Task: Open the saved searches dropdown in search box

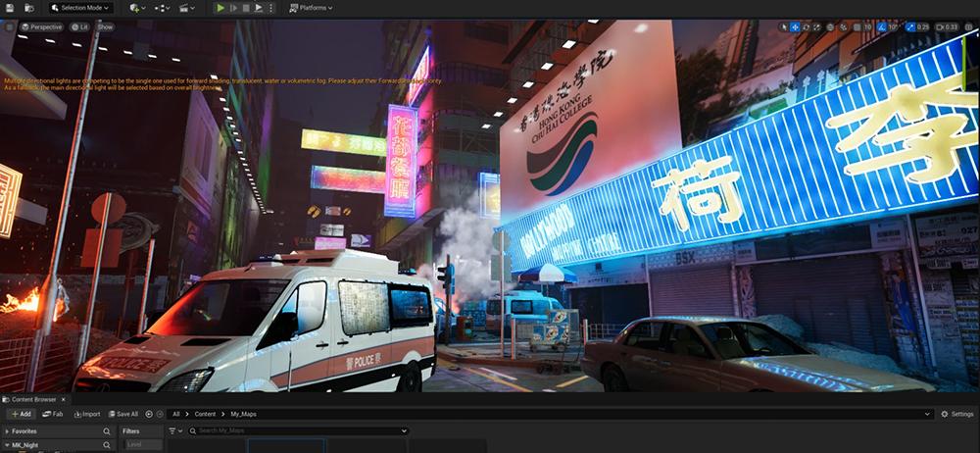Action: 404,431
